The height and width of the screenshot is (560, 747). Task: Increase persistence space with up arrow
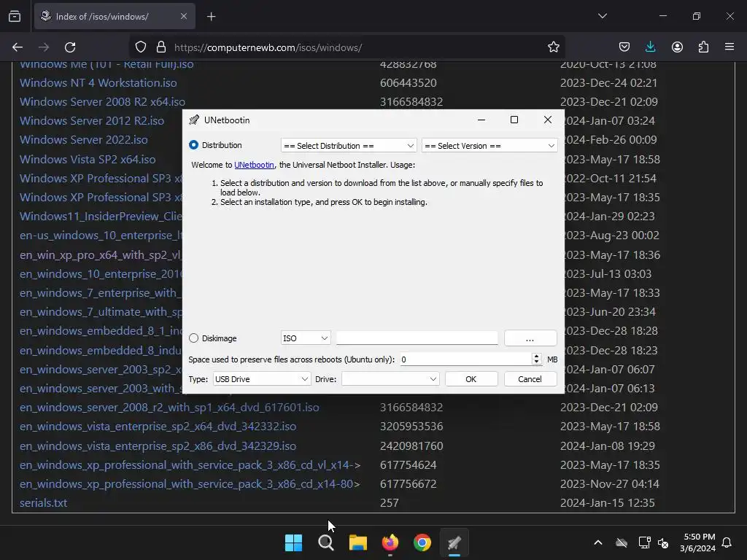pyautogui.click(x=537, y=356)
